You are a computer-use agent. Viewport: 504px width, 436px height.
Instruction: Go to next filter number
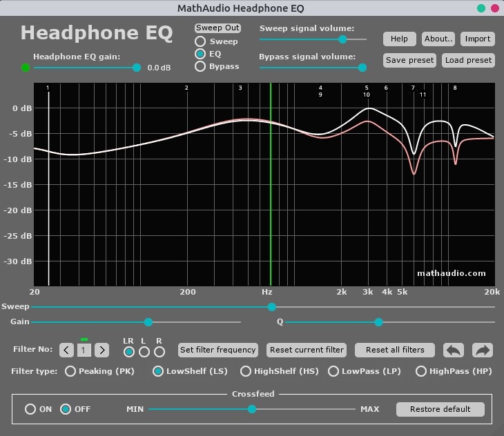pos(101,350)
